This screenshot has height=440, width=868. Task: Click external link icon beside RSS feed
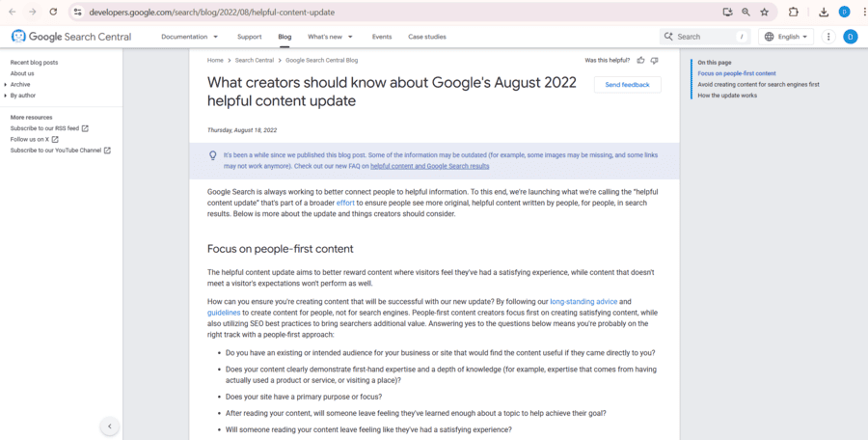(85, 128)
